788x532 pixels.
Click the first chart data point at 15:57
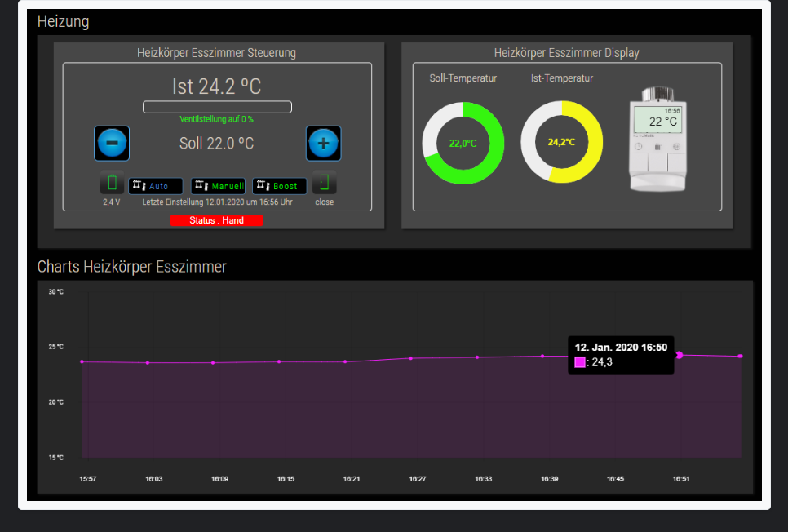tap(82, 361)
